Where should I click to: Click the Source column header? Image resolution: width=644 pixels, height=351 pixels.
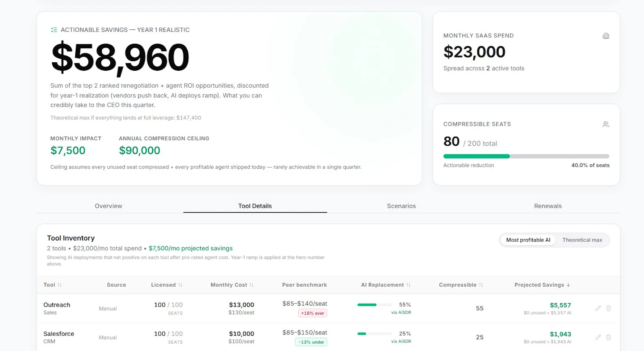pos(116,285)
